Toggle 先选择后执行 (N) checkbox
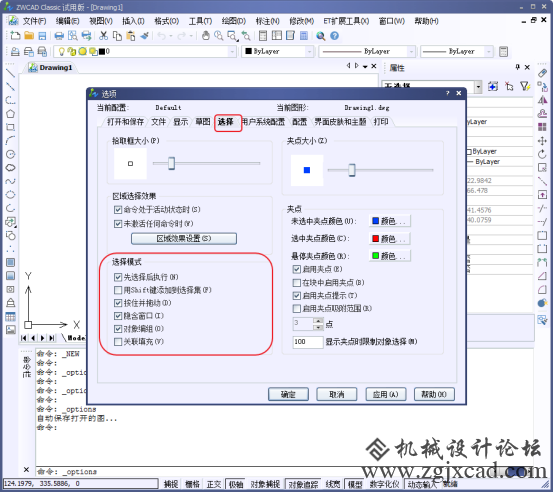Screen dimensions: 554x492 click(118, 277)
